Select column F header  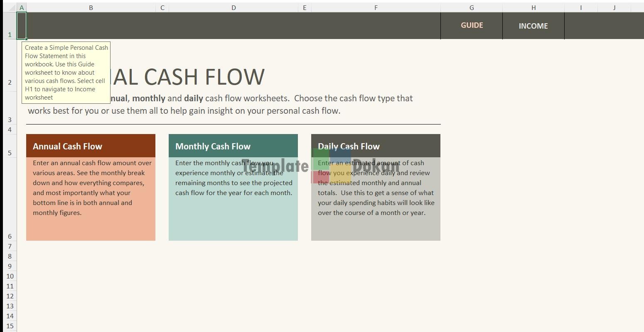coord(376,7)
